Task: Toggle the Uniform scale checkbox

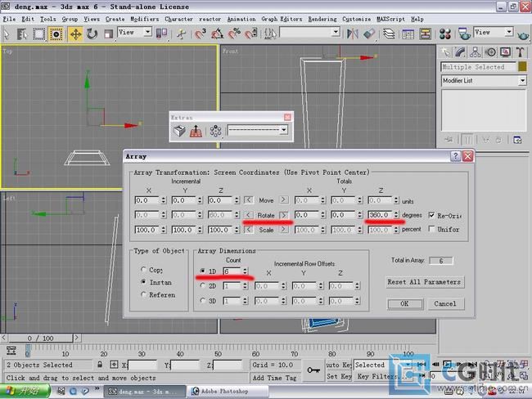Action: [x=431, y=229]
